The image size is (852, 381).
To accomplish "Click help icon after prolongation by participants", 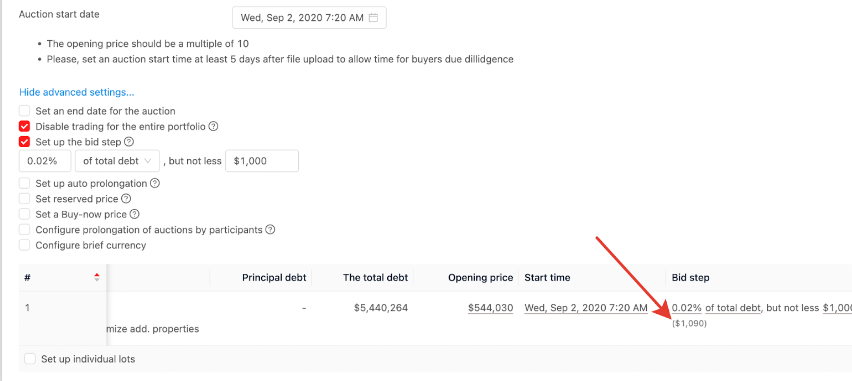I will 270,229.
